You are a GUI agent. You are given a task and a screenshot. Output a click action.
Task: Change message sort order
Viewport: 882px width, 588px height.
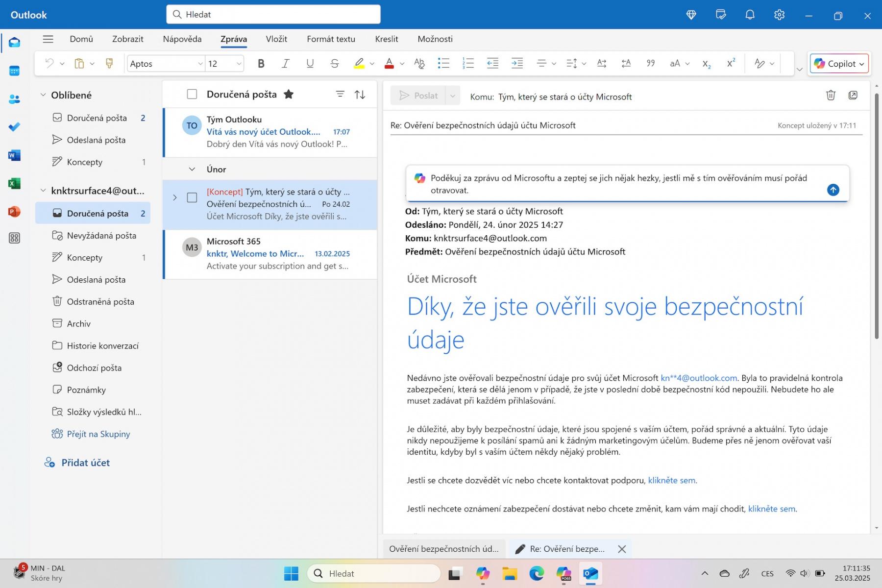pyautogui.click(x=360, y=95)
